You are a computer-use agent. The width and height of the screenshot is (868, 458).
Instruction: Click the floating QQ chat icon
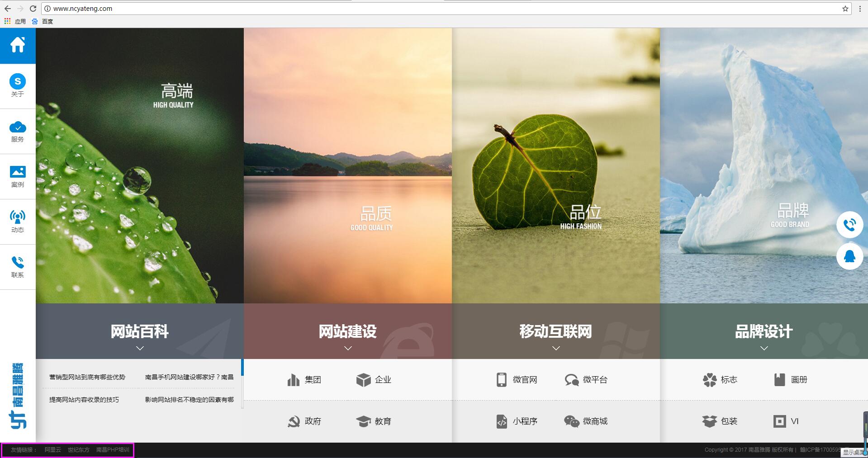pyautogui.click(x=849, y=256)
